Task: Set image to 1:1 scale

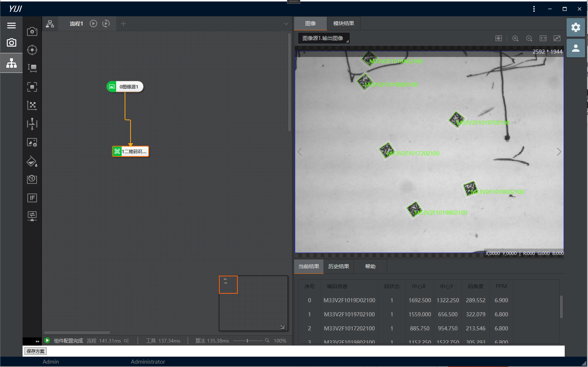Action: [543, 38]
